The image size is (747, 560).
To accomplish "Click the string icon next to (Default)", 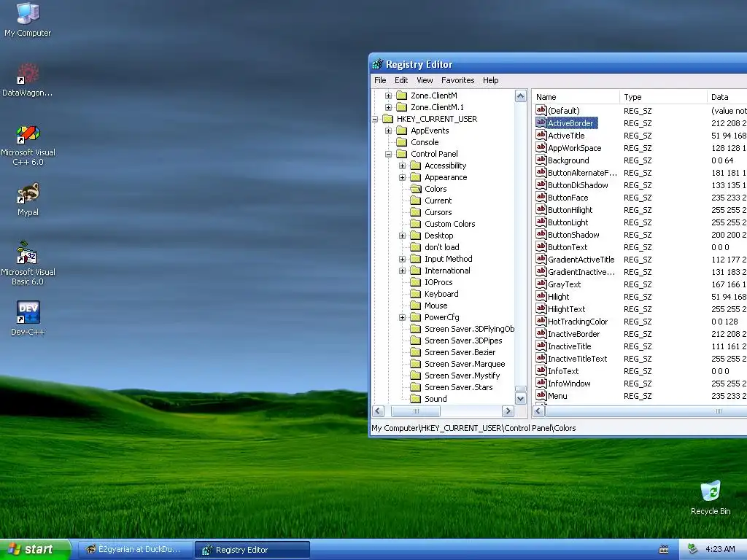I will coord(541,111).
